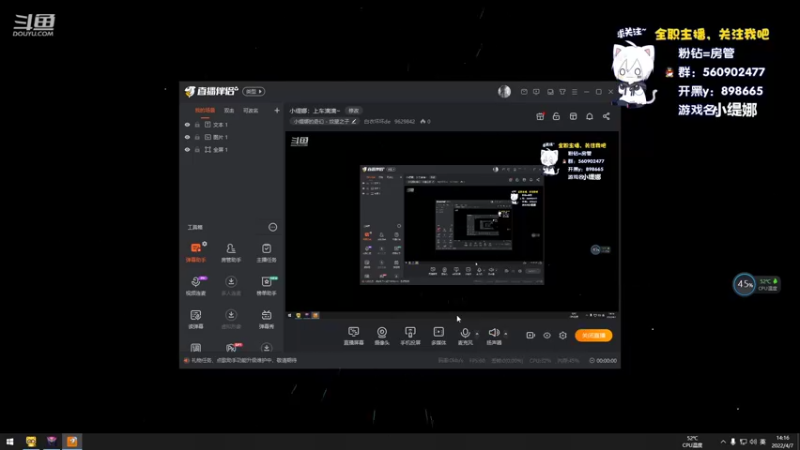The width and height of the screenshot is (800, 450).
Task: Add 手机投屏 phone casting source
Action: 410,336
